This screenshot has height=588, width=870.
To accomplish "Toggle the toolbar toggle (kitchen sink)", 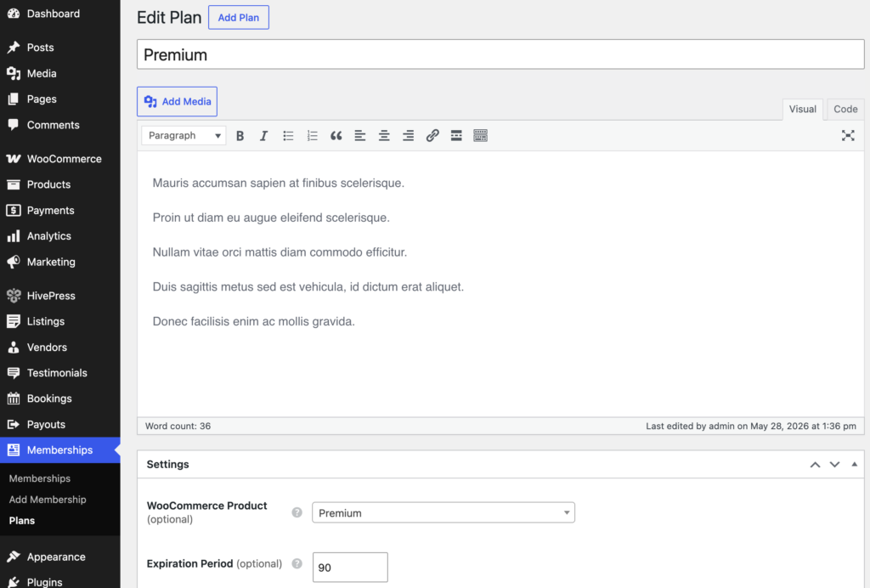I will tap(481, 135).
